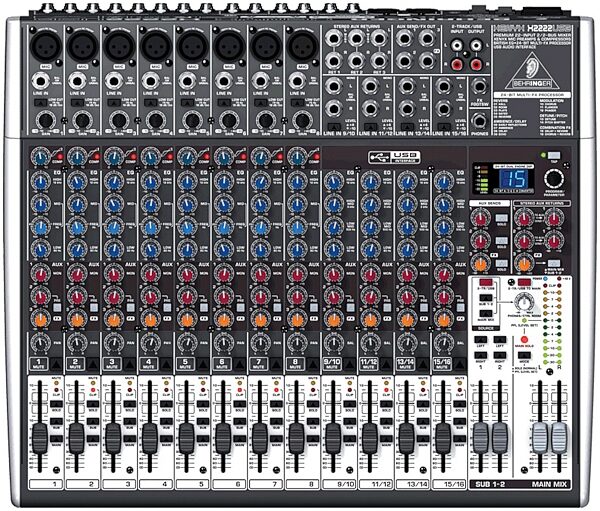Toggle the solo MODE button
Screen dimensions: 600x511
point(524,355)
